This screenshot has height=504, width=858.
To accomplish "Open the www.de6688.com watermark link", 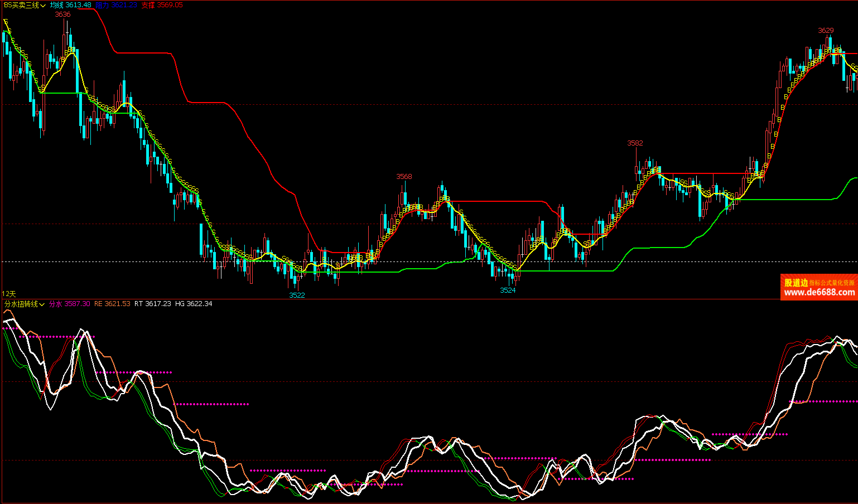I will [819, 292].
